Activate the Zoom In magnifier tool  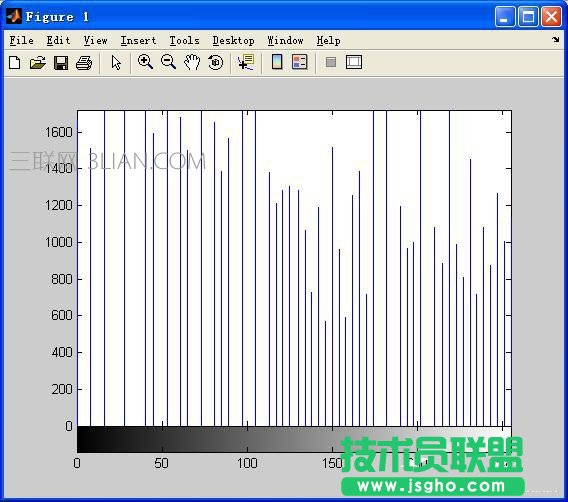tap(145, 62)
